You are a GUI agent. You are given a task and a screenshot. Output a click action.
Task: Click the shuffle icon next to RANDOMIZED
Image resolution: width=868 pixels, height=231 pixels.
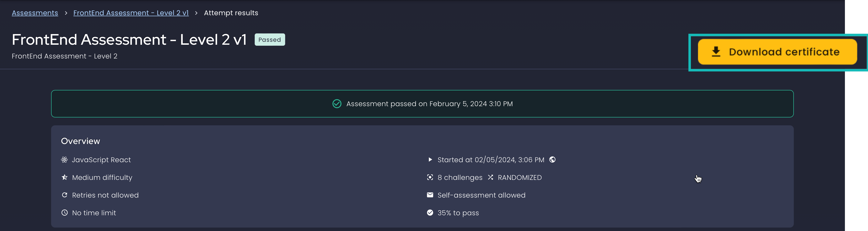[x=490, y=177]
